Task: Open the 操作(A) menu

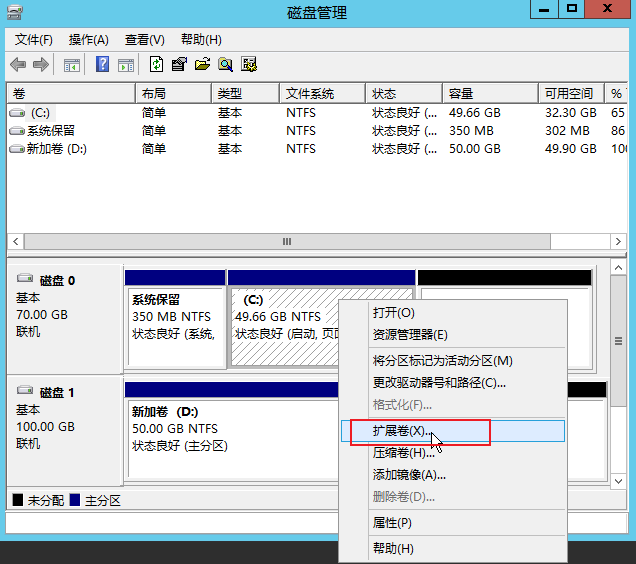Action: (88, 40)
